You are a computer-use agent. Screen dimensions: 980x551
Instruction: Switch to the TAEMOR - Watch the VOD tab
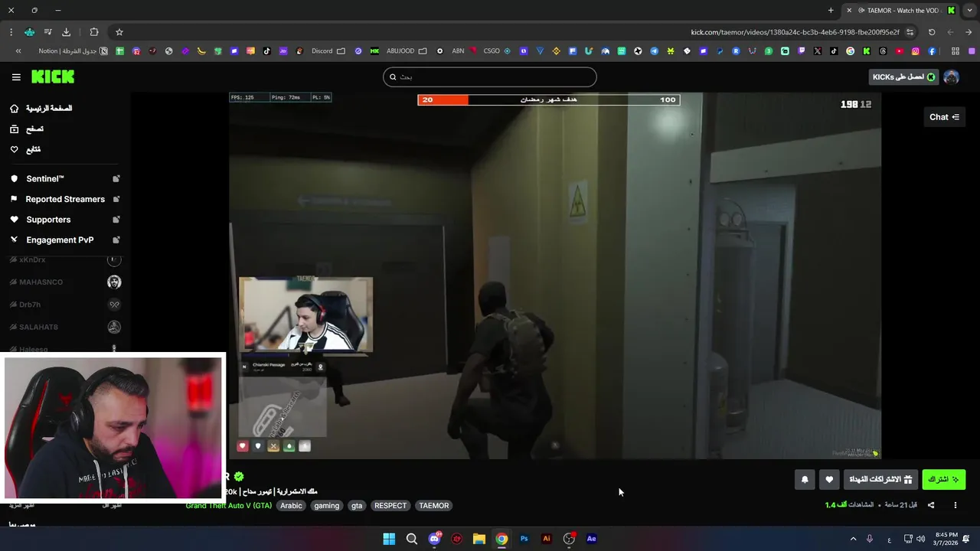900,10
